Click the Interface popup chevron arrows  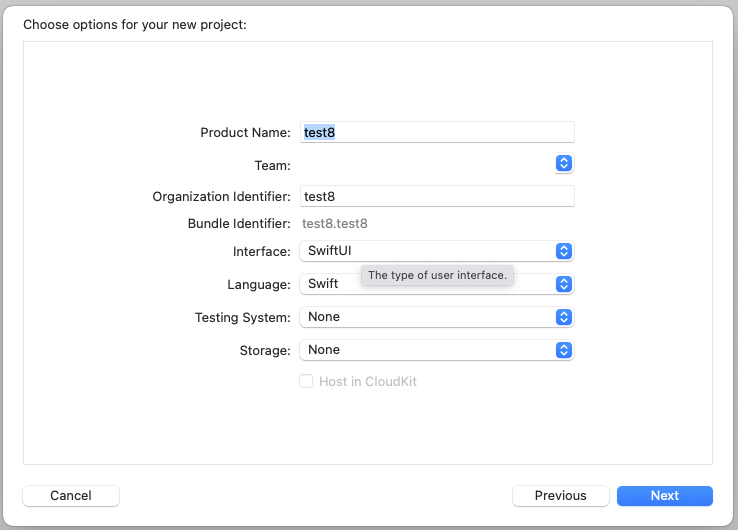pyautogui.click(x=564, y=251)
